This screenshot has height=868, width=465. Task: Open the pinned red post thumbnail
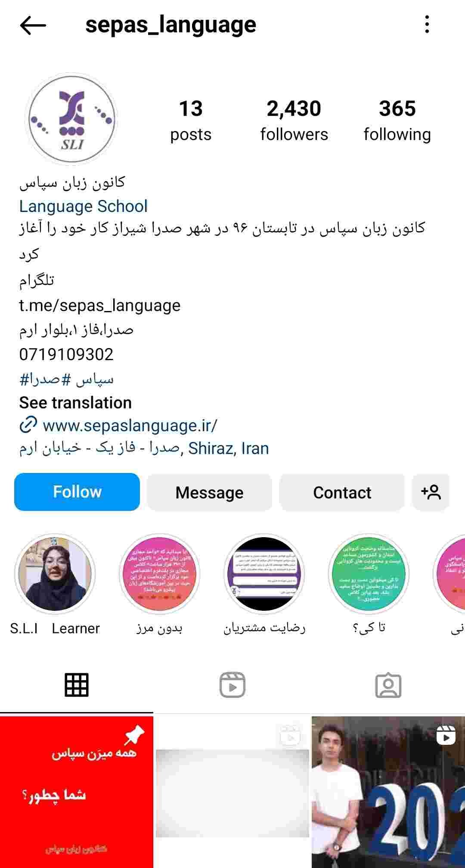pyautogui.click(x=77, y=792)
